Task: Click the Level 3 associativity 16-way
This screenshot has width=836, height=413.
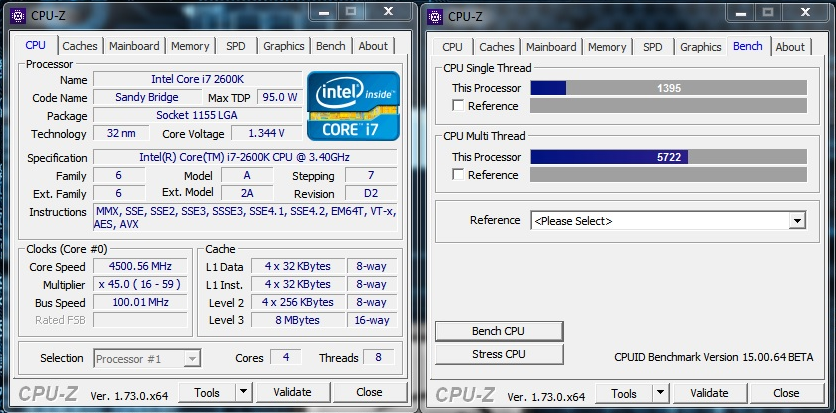Action: pyautogui.click(x=372, y=320)
